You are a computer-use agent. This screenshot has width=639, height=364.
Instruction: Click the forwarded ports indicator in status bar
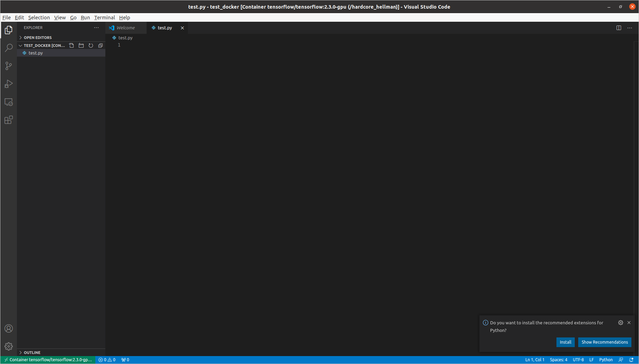point(125,360)
